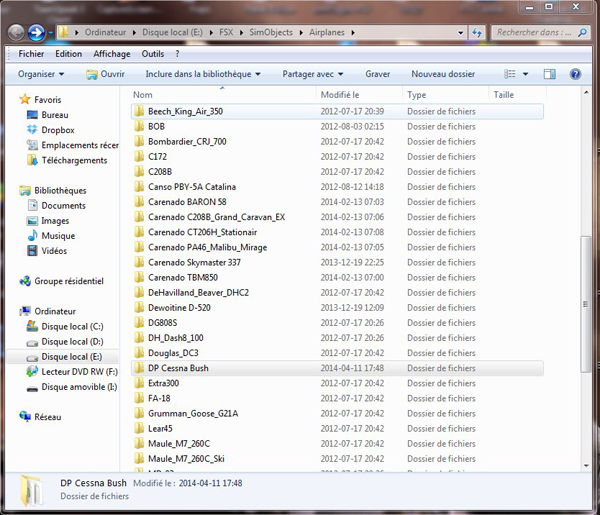600x515 pixels.
Task: Open the Organiser dropdown
Action: coord(41,74)
